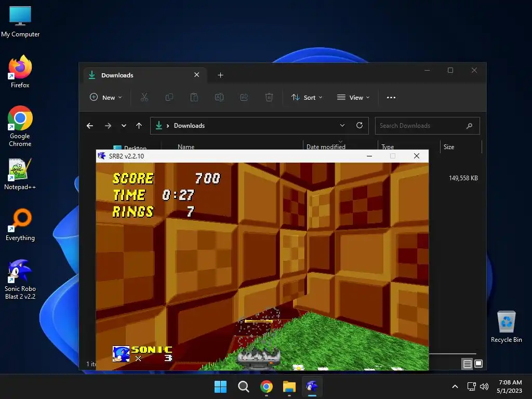Close the SRB2 v2.2.10 game window
The height and width of the screenshot is (399, 532).
(x=417, y=156)
